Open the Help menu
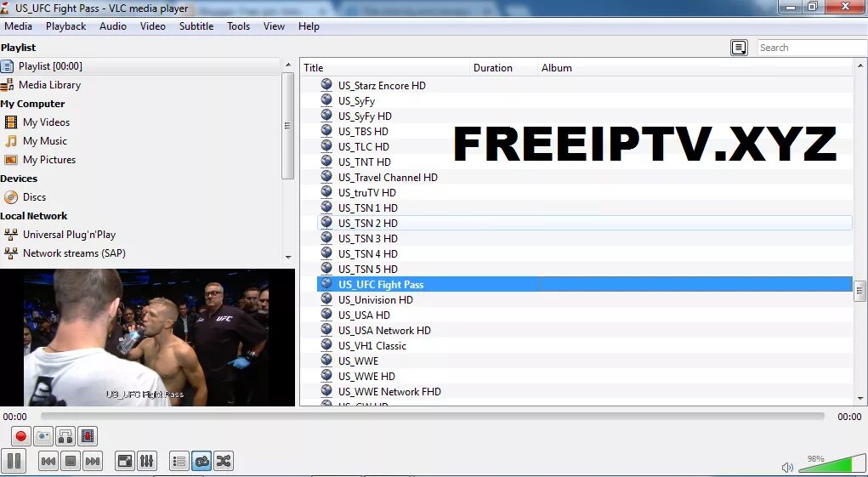 point(309,26)
